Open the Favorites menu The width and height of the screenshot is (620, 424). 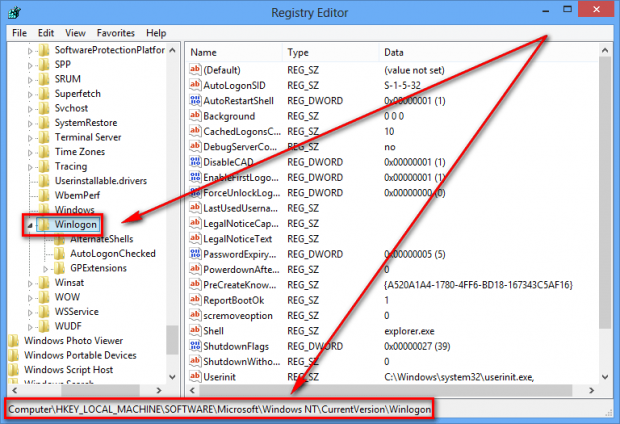pyautogui.click(x=115, y=33)
